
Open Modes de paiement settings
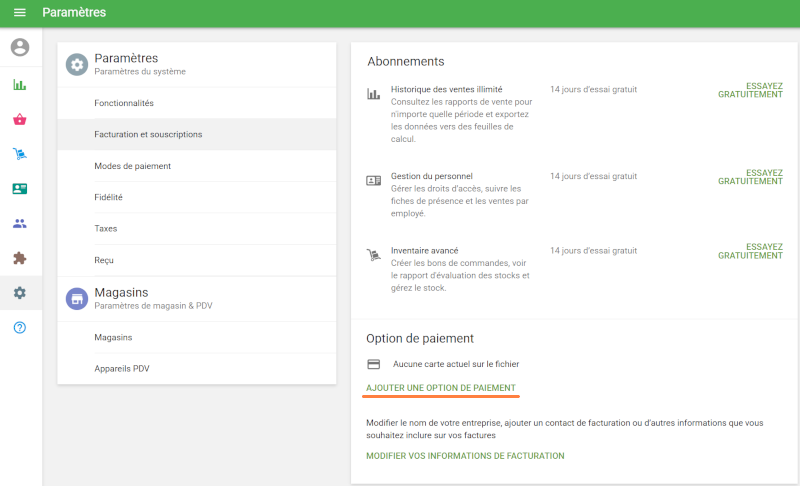(132, 166)
